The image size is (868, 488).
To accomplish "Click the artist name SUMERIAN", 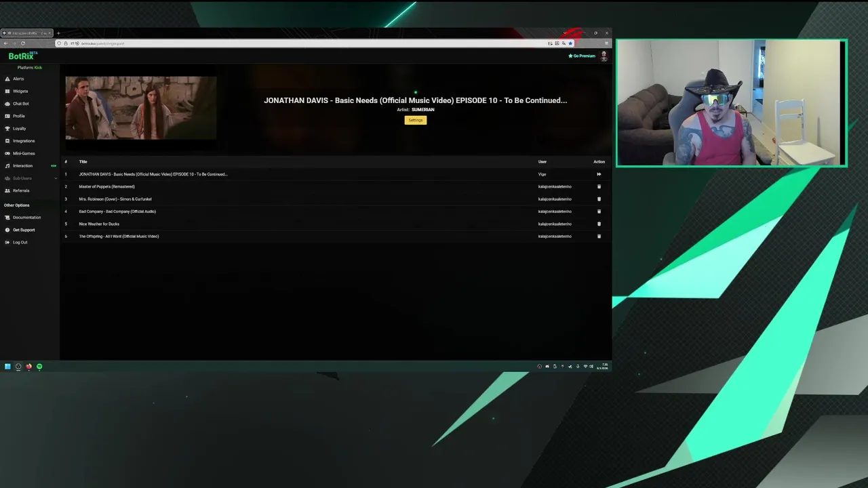I will tap(422, 110).
